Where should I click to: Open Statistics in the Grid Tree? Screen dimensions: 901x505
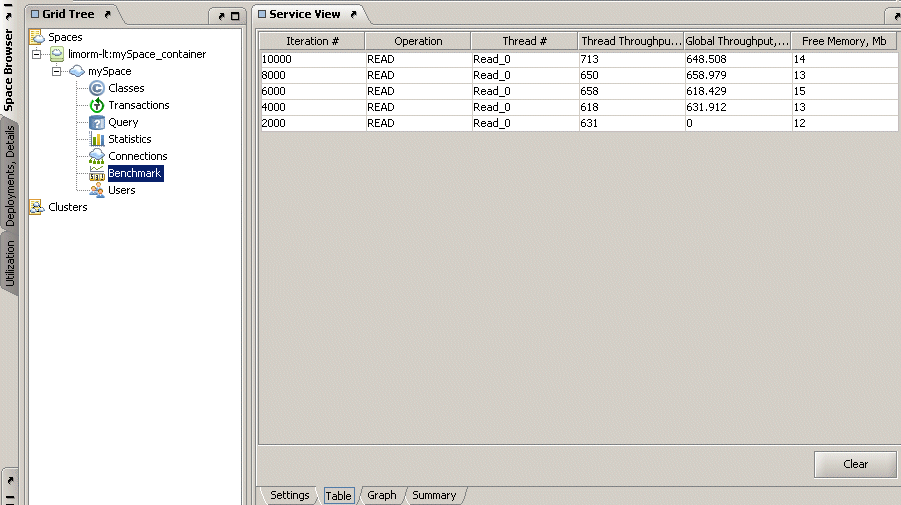129,139
